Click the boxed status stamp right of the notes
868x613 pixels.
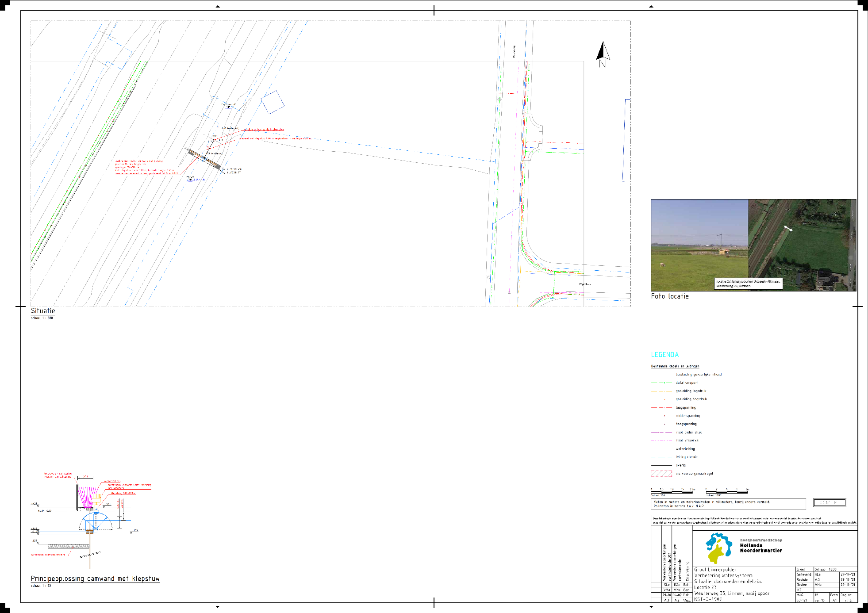830,502
